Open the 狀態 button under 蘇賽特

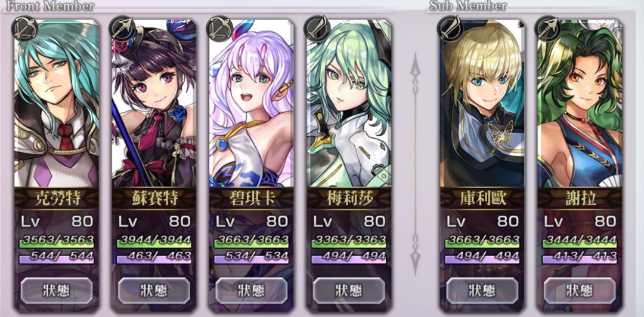pyautogui.click(x=154, y=290)
